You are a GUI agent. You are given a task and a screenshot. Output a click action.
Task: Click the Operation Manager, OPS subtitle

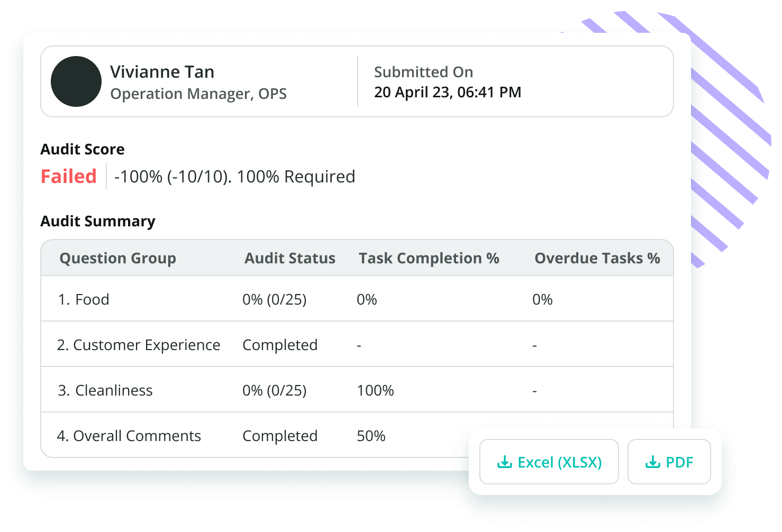point(198,94)
